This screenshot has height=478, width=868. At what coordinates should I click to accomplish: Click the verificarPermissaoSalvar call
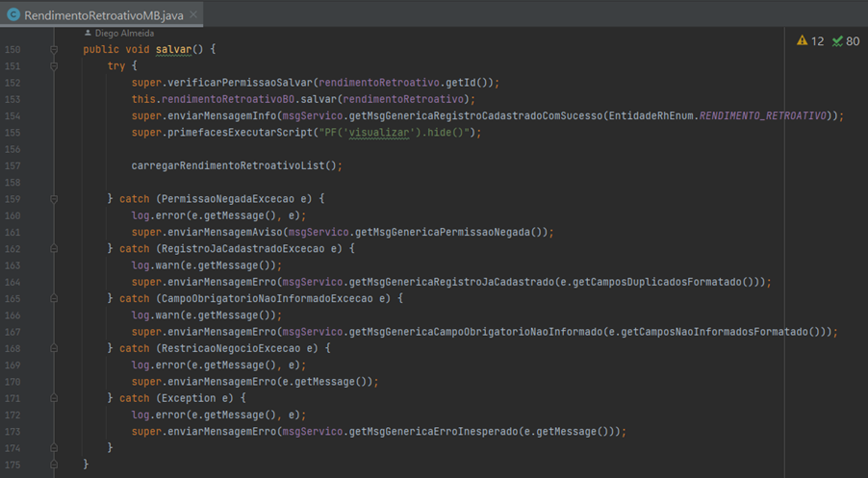(x=241, y=83)
